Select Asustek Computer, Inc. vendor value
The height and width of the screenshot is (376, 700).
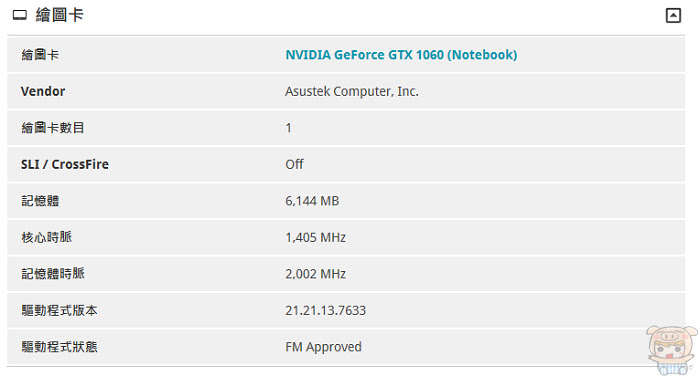(352, 92)
